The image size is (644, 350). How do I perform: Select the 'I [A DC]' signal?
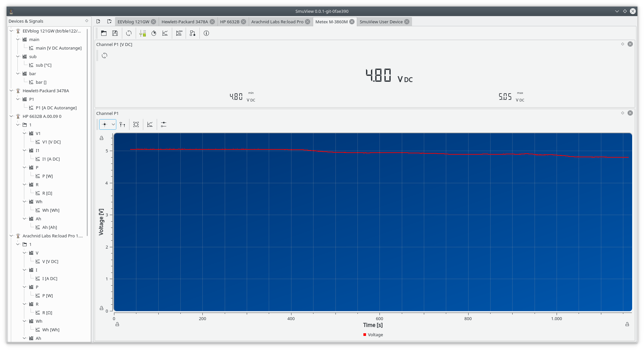tap(50, 278)
